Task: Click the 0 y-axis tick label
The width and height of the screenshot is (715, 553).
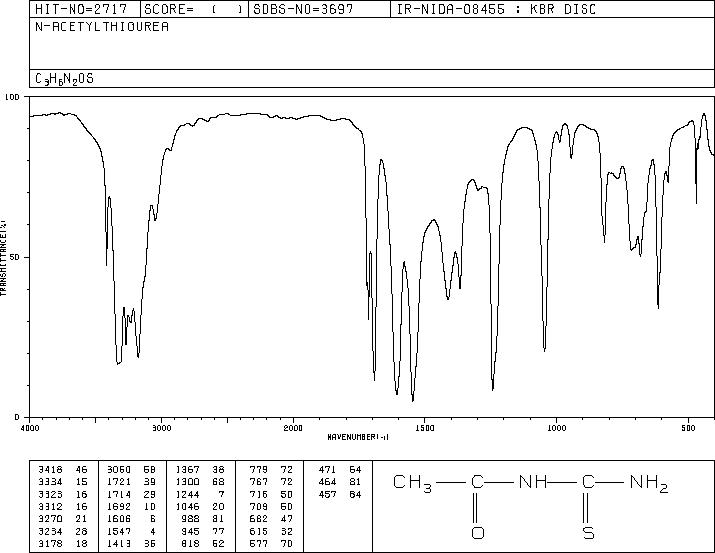Action: [17, 417]
